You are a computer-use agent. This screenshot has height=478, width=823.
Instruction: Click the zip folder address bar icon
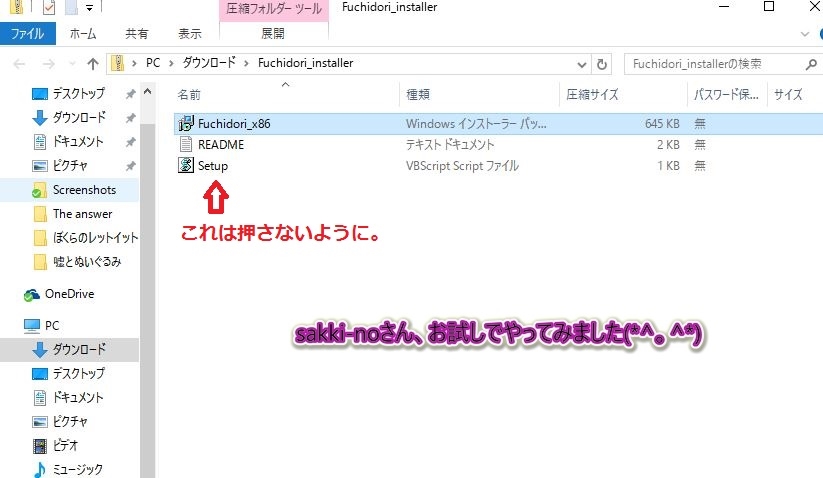pos(118,63)
